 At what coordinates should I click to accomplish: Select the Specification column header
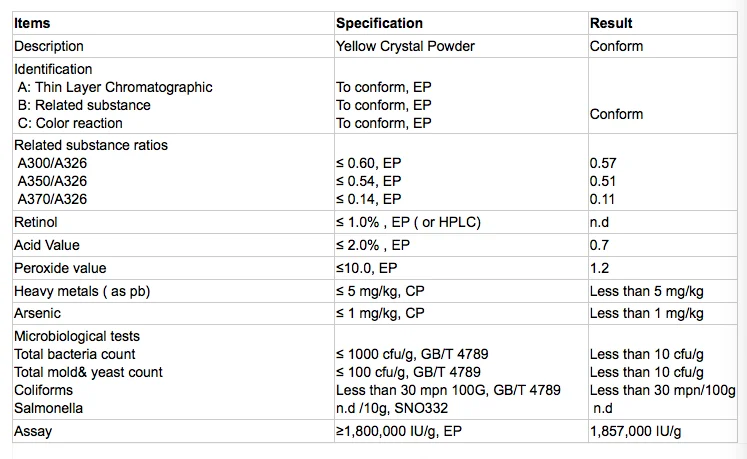point(379,23)
